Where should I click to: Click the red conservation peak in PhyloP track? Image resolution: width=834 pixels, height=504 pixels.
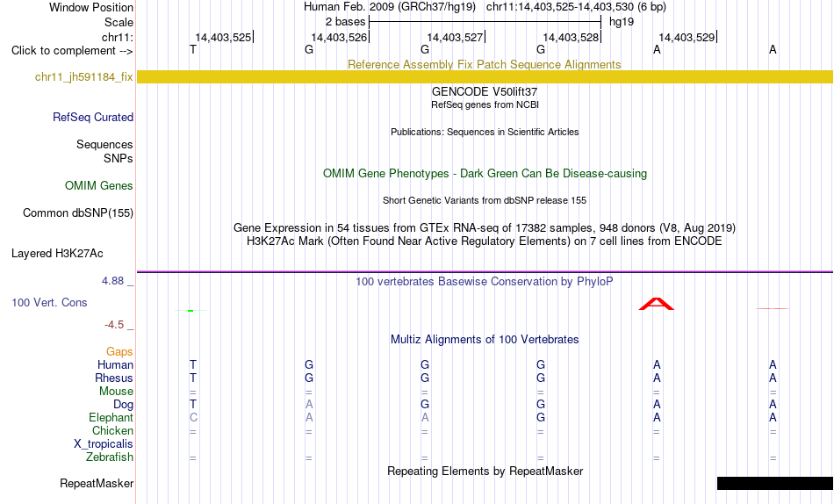657,304
